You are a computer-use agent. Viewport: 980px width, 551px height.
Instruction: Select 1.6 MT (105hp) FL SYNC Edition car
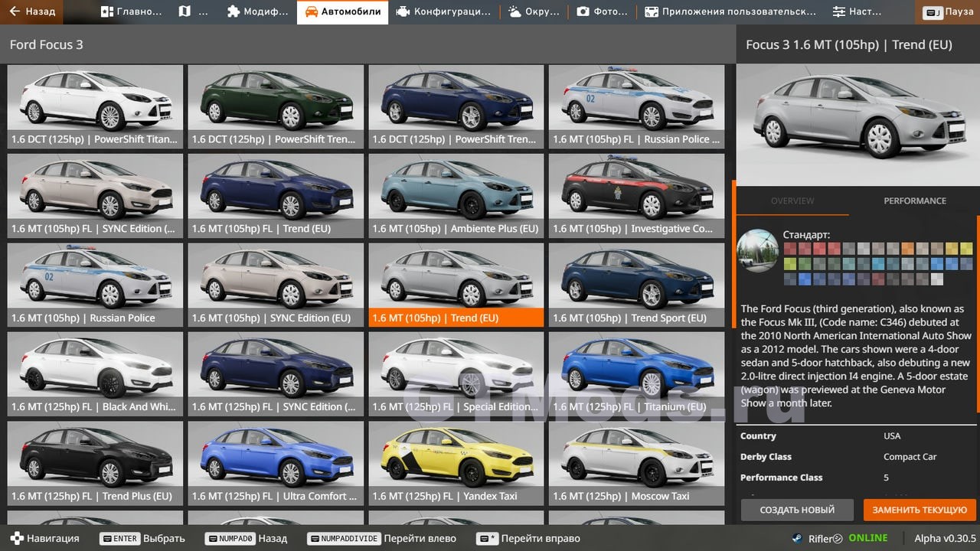tap(95, 196)
